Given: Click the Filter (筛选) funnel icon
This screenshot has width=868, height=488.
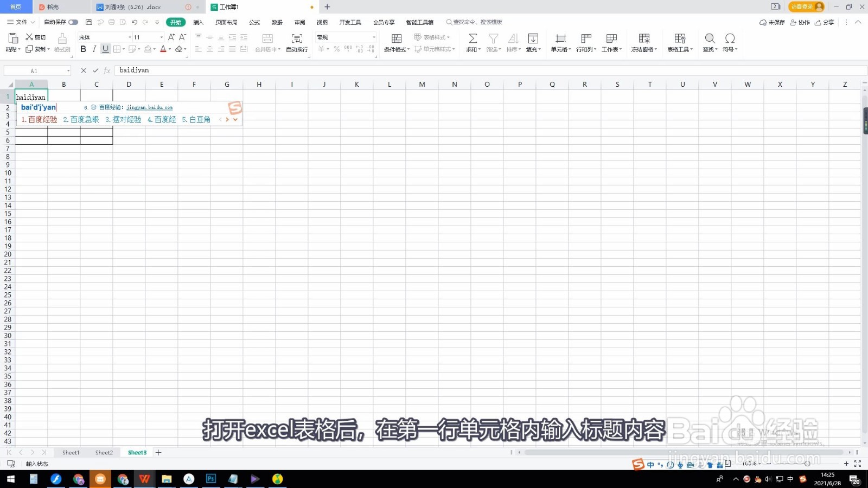Looking at the screenshot, I should coord(493,38).
